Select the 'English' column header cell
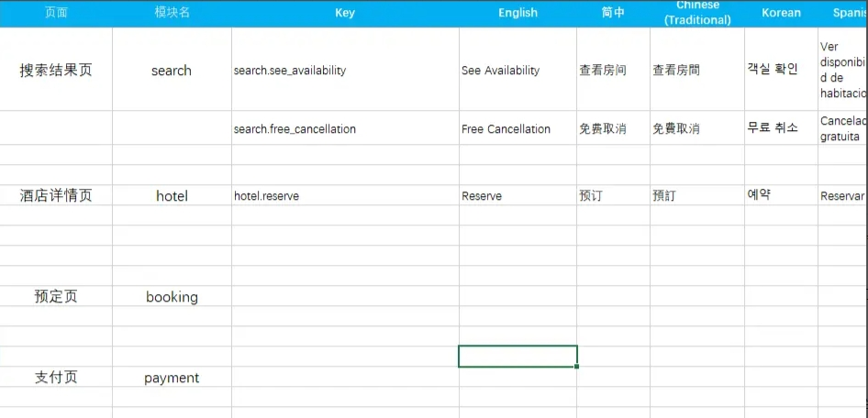868x418 pixels. [x=517, y=13]
